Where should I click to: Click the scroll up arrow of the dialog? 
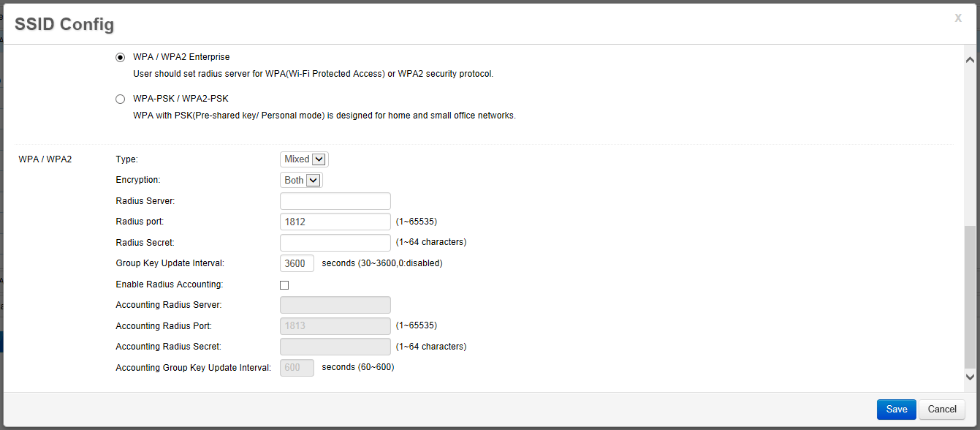(x=970, y=60)
